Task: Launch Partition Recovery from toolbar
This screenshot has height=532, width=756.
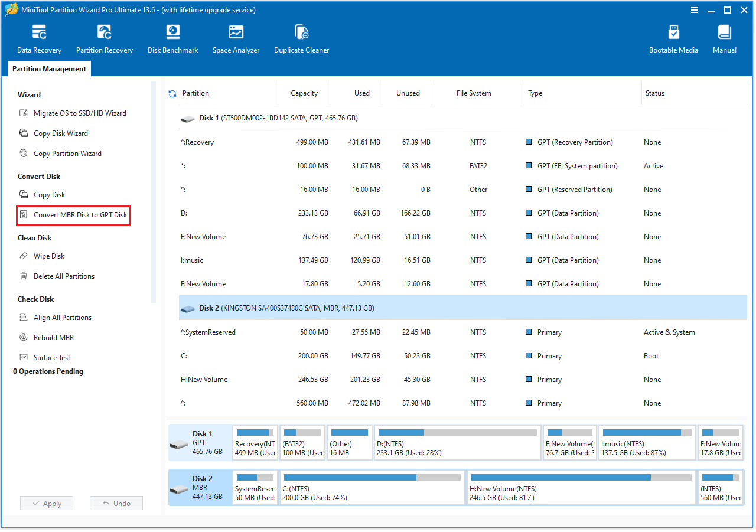Action: [105, 39]
